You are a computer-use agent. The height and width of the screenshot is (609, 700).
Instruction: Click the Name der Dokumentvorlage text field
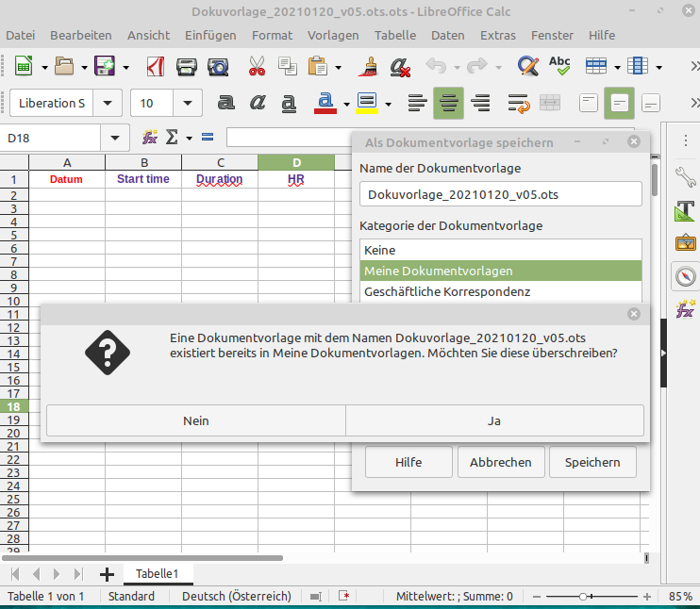[x=500, y=193]
